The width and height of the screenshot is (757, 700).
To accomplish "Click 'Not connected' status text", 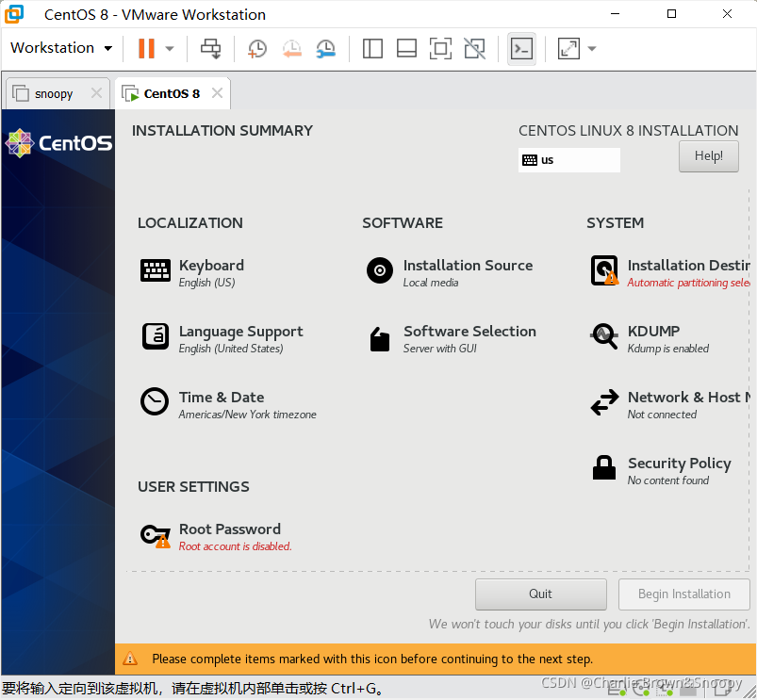I will click(x=662, y=415).
